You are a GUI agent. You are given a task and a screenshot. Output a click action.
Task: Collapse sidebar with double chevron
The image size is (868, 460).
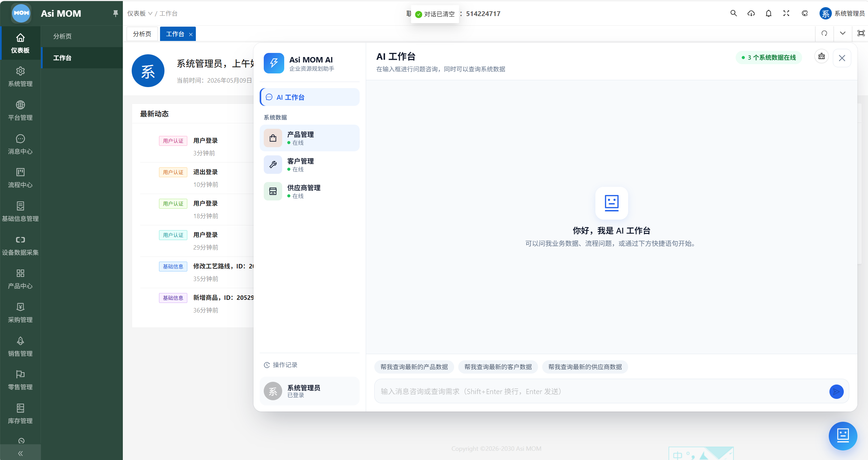(20, 453)
